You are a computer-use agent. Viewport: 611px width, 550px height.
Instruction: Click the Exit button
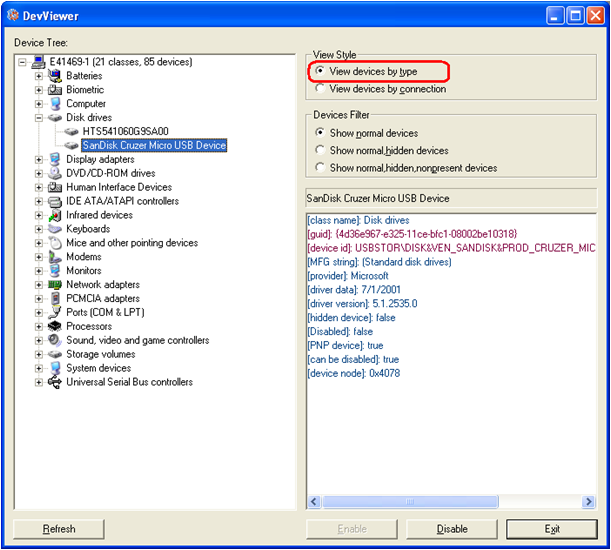click(552, 529)
